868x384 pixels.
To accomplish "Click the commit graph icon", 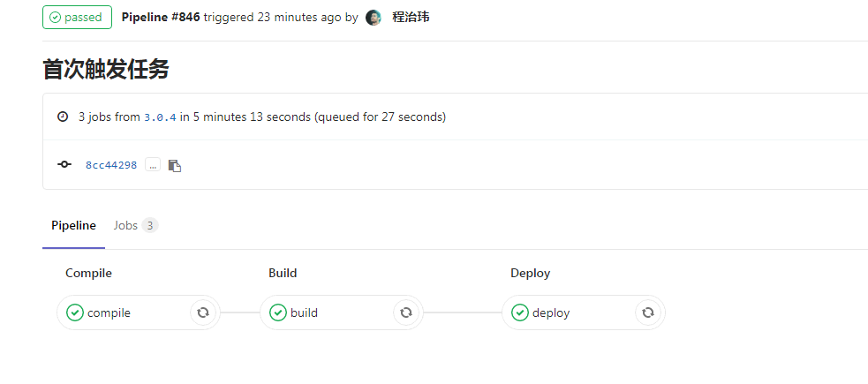I will 64,165.
